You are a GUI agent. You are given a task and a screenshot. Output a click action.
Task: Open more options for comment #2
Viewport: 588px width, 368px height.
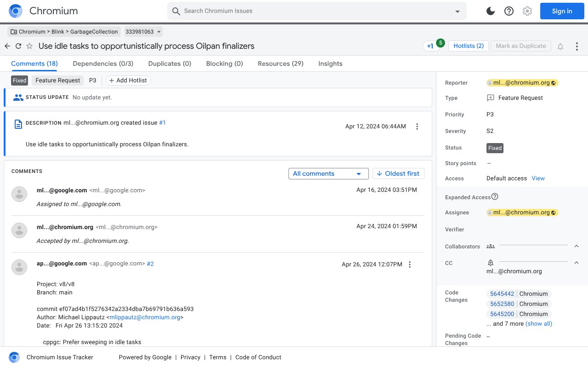click(x=410, y=264)
